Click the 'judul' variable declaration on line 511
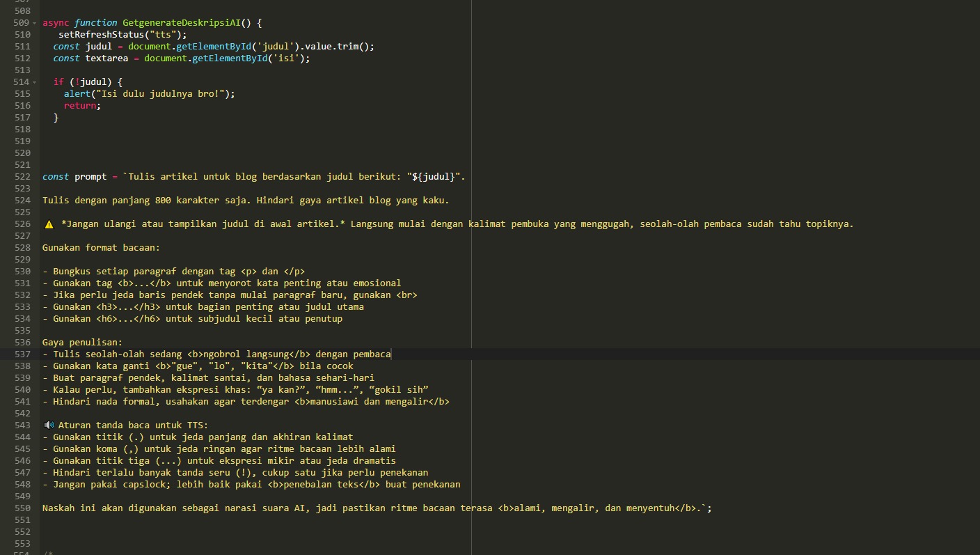Viewport: 980px width, 555px height. click(98, 47)
